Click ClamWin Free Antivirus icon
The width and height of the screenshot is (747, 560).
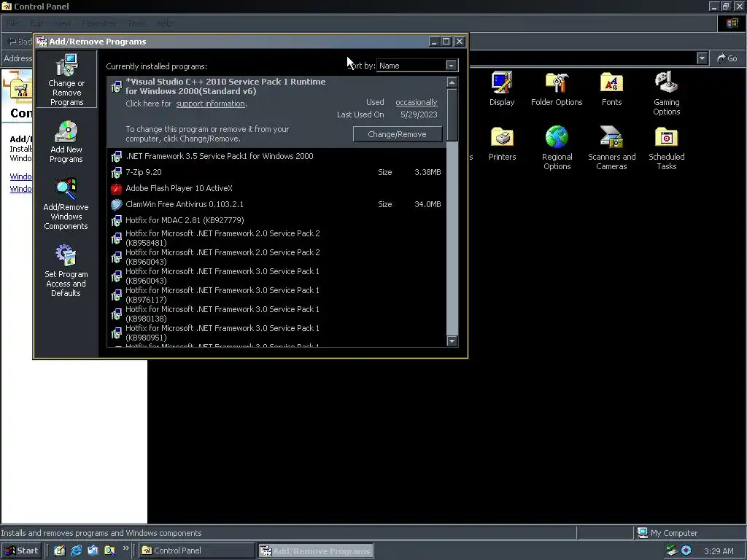point(116,204)
